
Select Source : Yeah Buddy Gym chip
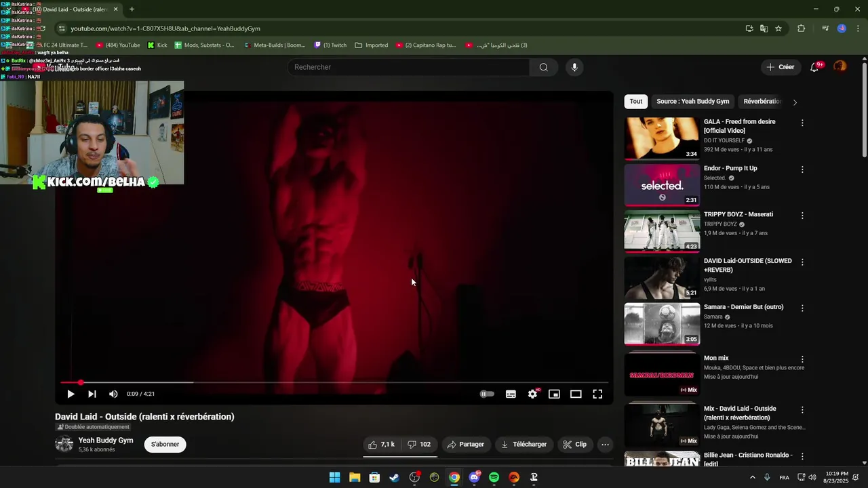692,102
